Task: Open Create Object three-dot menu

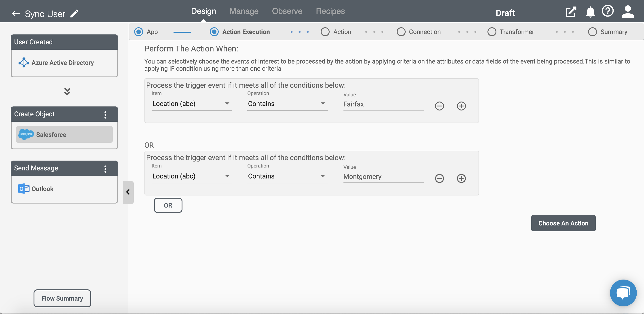Action: [105, 115]
